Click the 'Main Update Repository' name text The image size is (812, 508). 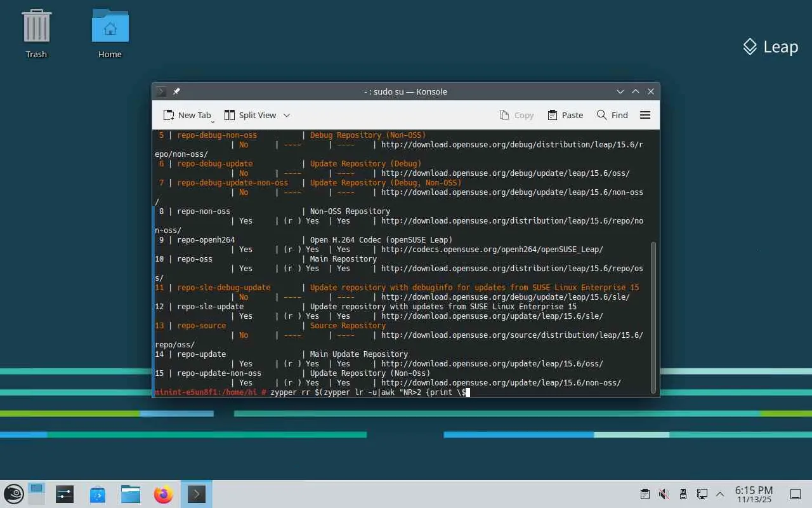tap(359, 354)
